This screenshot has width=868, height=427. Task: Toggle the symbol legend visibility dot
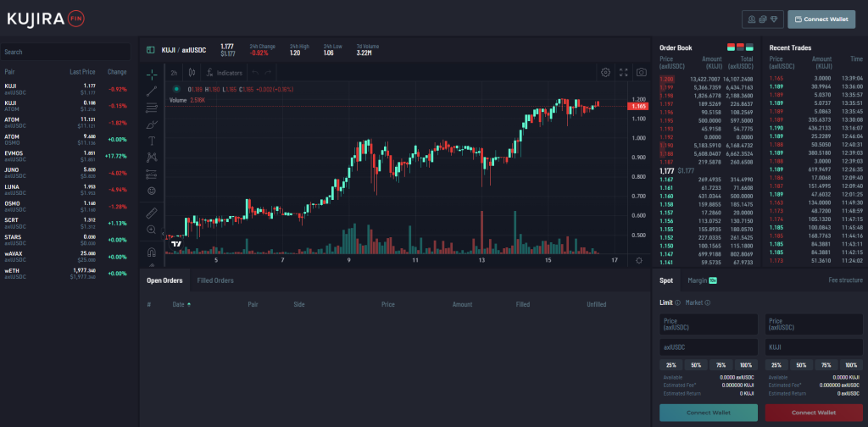click(x=176, y=89)
